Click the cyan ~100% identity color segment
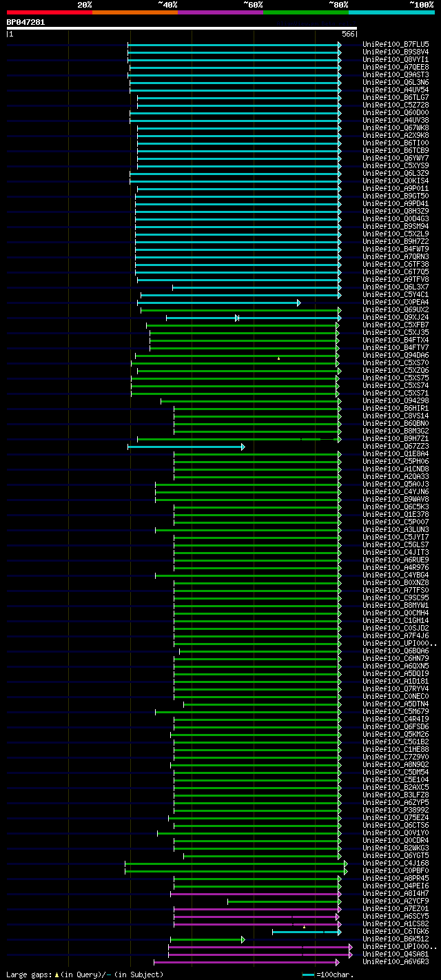The width and height of the screenshot is (441, 980). tap(391, 12)
